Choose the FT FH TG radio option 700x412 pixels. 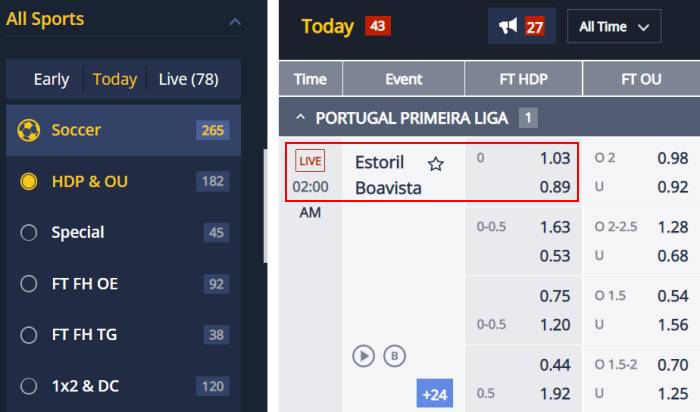[x=29, y=334]
